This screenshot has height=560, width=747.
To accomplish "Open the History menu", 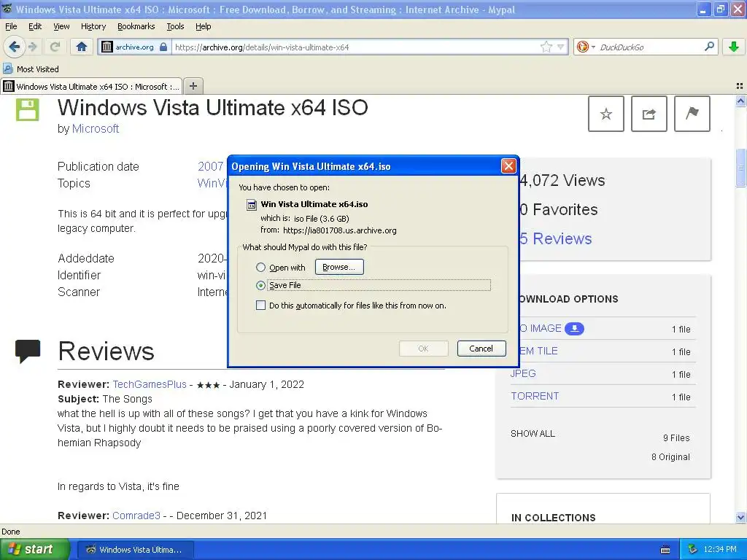I will (93, 26).
